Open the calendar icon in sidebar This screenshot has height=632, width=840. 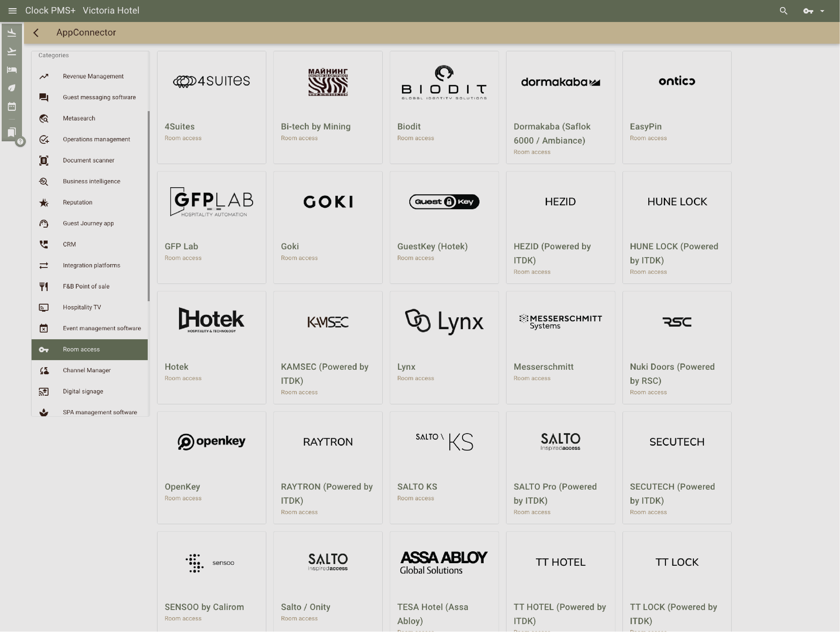click(12, 106)
